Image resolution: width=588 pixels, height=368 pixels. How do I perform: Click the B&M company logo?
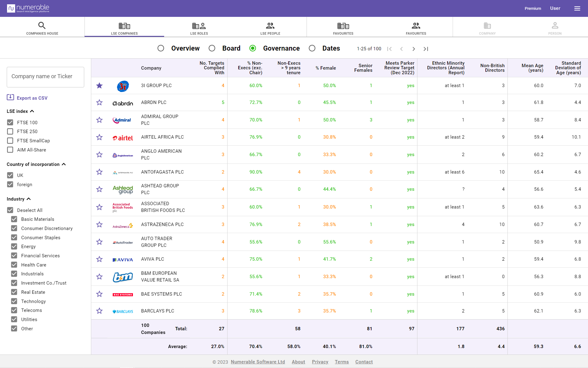click(x=123, y=277)
